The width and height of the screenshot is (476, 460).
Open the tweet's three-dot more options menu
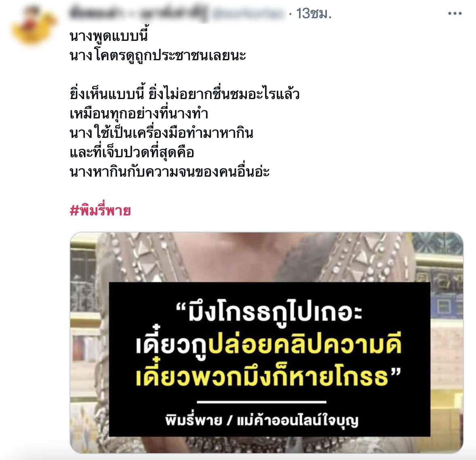[x=455, y=13]
